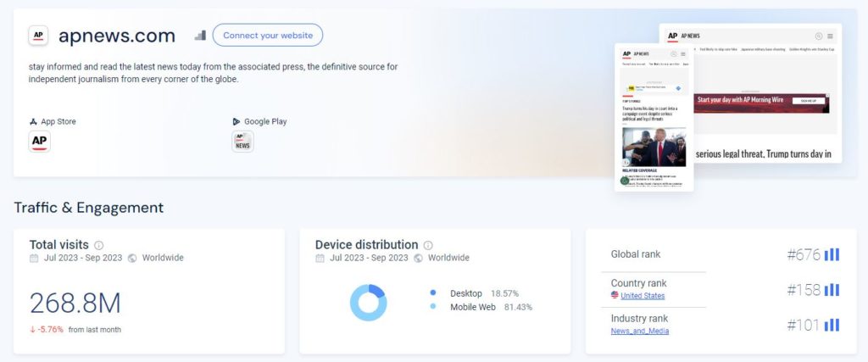
Task: Click bars icon next to Global rank #676
Action: [x=832, y=254]
